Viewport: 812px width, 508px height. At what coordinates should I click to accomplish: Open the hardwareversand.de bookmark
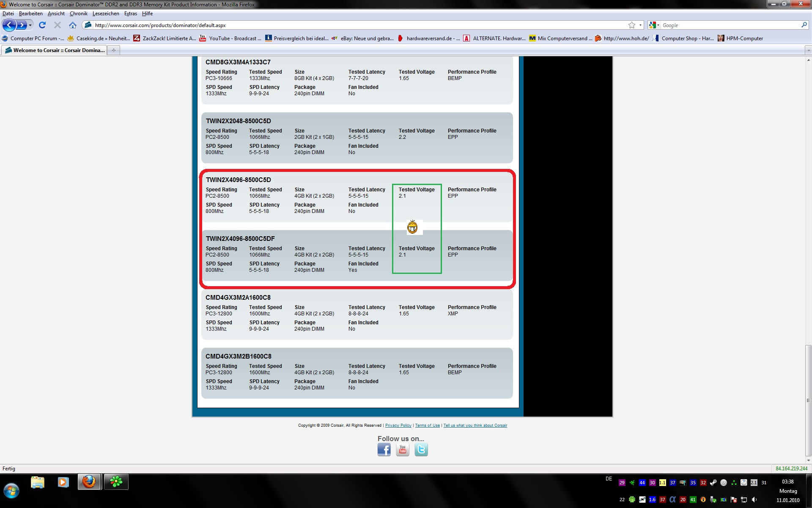[x=429, y=39]
